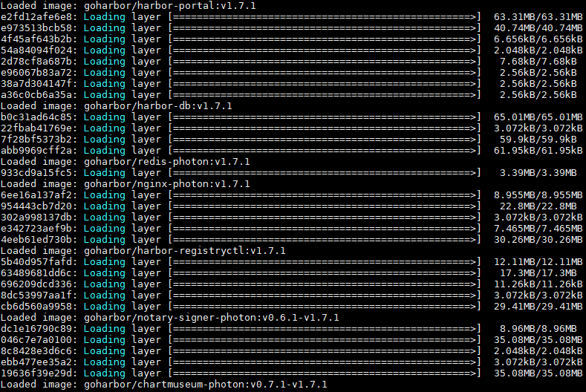
Task: Click the size value 7.68kB/7.68kB
Action: (538, 62)
